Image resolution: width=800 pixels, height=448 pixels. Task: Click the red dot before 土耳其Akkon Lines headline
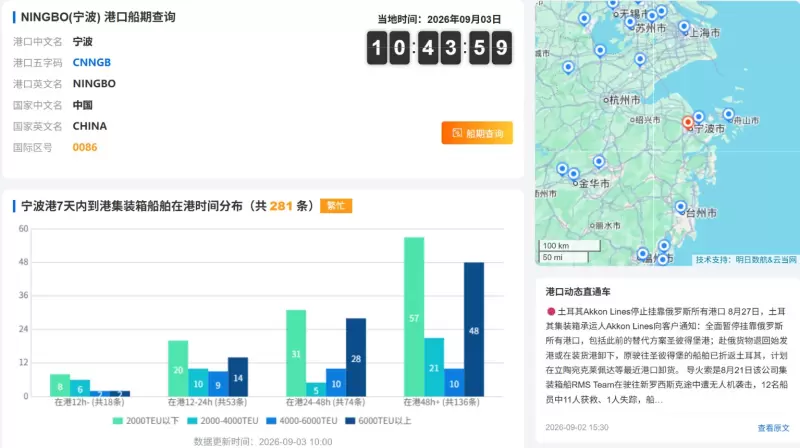tap(551, 311)
